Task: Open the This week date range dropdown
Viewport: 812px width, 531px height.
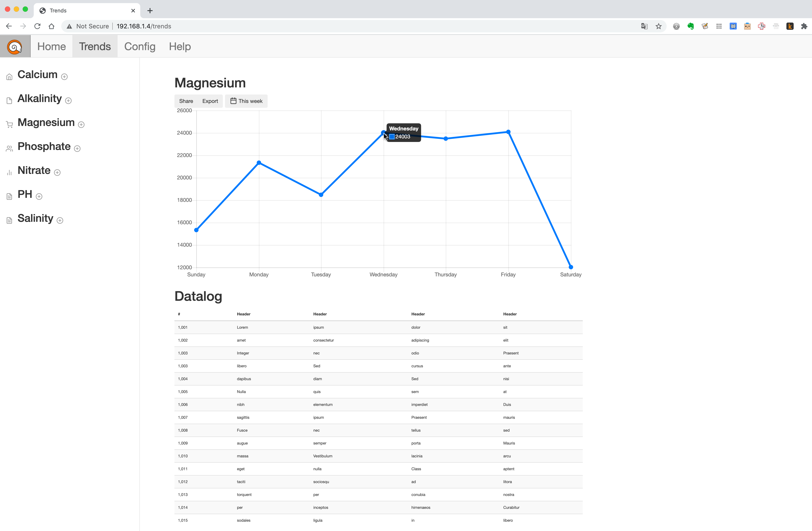Action: tap(246, 101)
